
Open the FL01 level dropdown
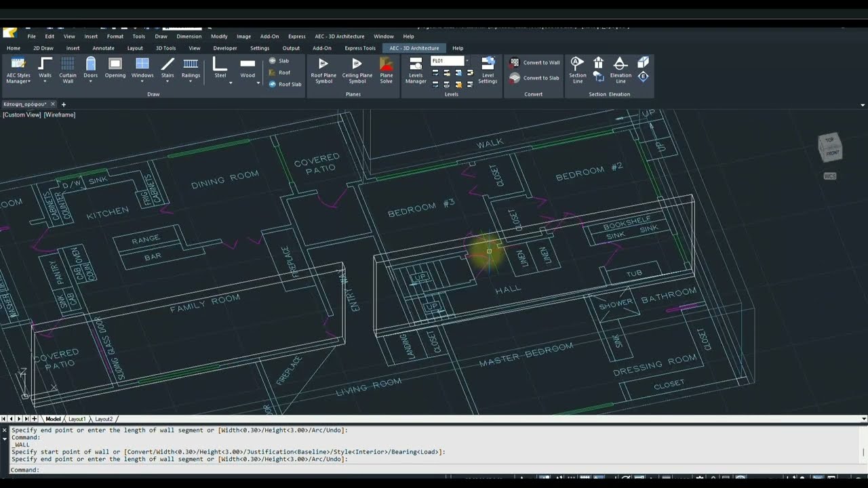tap(467, 61)
